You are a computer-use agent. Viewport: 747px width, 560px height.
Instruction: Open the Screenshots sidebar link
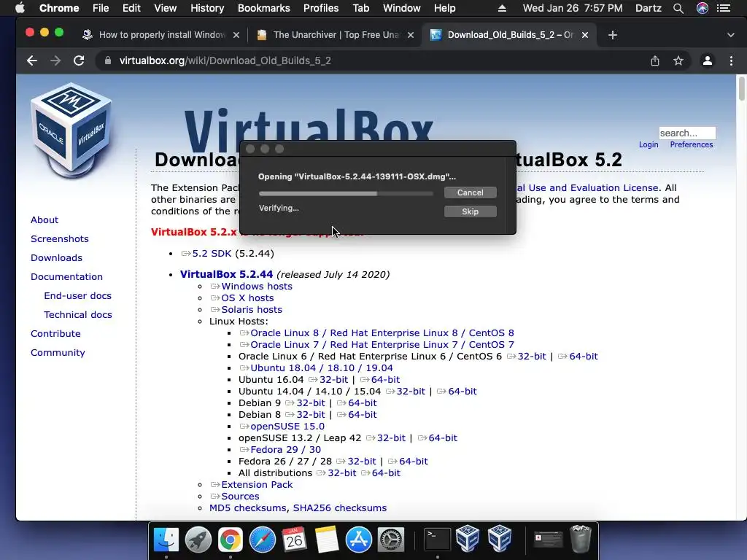(60, 239)
